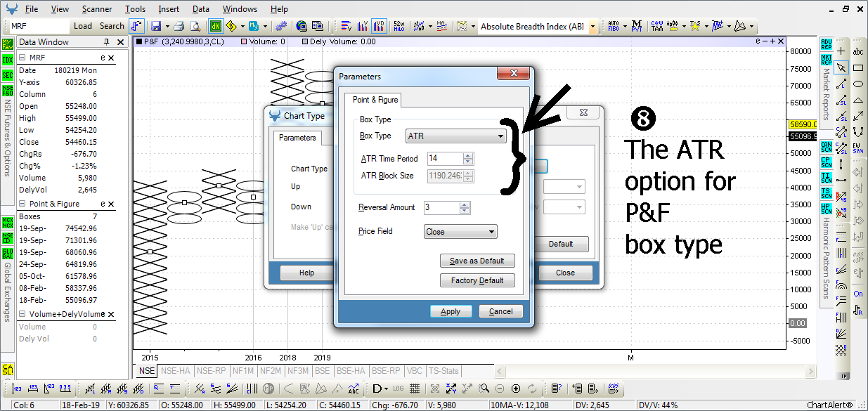Select the rectangle drawing tool
Screen dimensions: 868x411
tap(858, 67)
